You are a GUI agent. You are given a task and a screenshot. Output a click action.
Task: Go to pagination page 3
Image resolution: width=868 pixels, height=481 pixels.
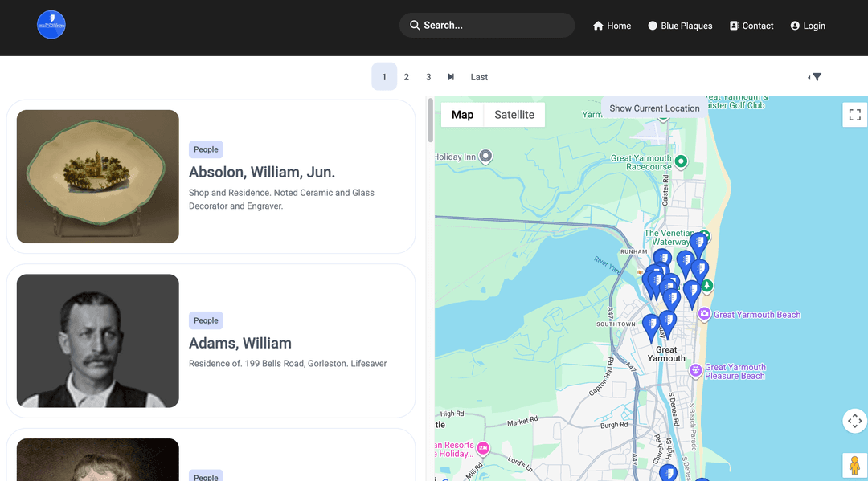428,77
